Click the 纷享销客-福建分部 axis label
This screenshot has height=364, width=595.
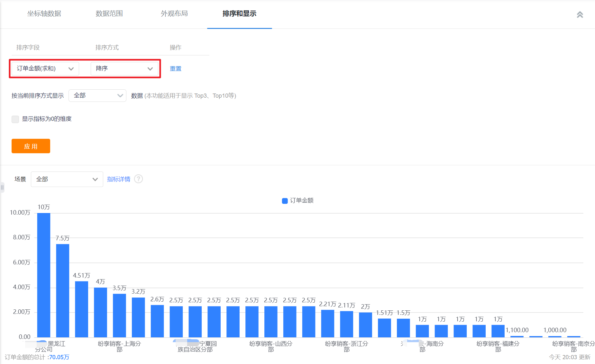(x=498, y=346)
